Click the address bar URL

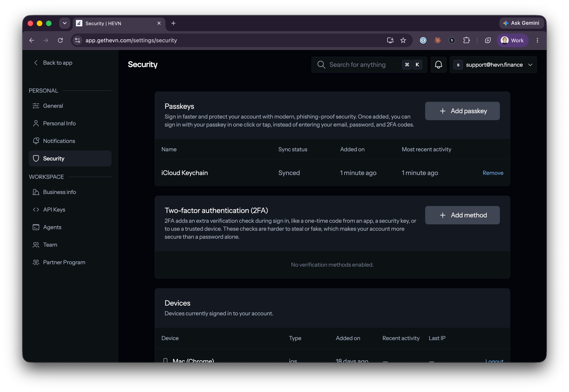(131, 40)
